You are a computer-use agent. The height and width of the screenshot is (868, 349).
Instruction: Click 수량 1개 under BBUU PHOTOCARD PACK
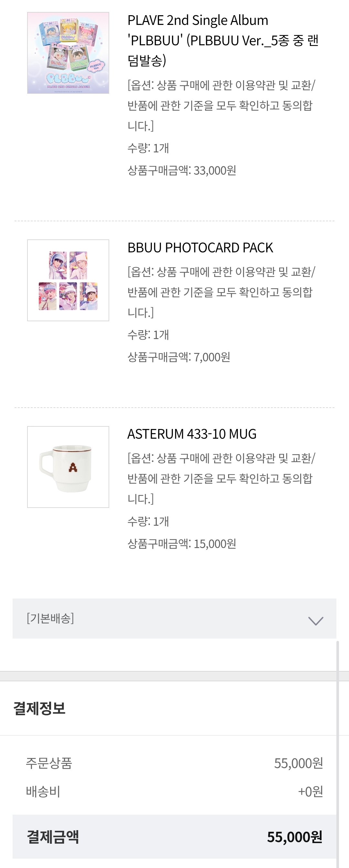[148, 335]
